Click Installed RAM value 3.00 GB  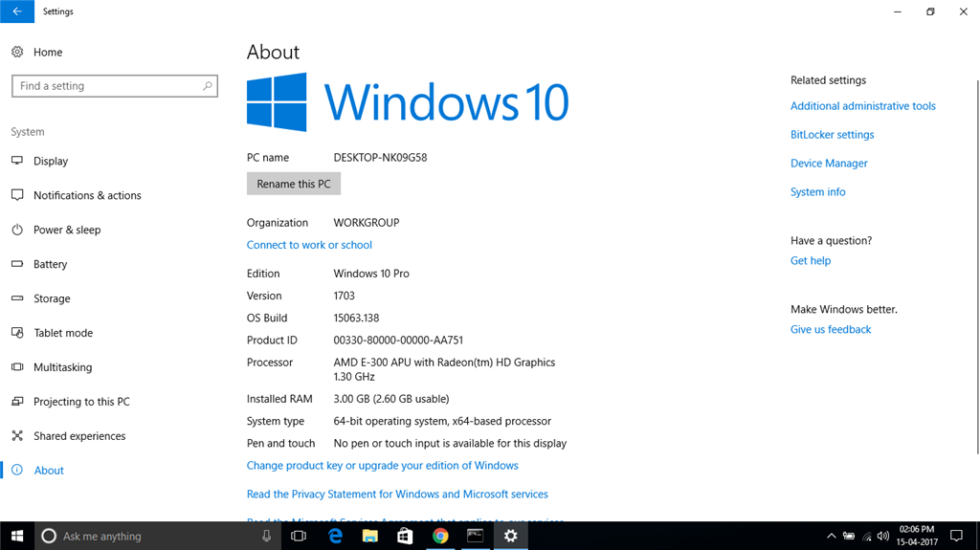pos(391,399)
